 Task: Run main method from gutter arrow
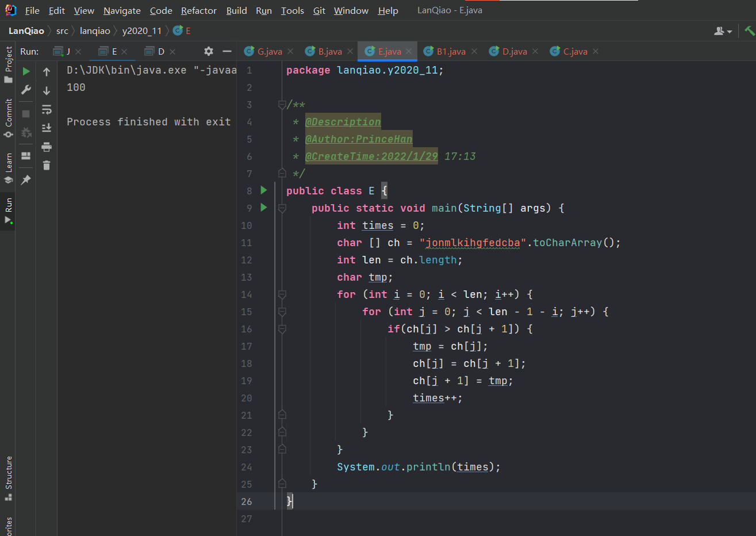click(264, 207)
